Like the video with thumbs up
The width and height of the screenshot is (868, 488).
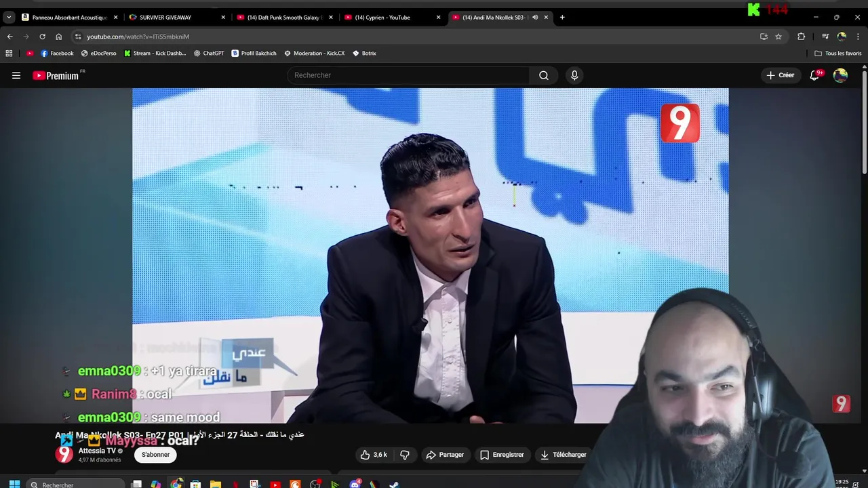pyautogui.click(x=374, y=455)
